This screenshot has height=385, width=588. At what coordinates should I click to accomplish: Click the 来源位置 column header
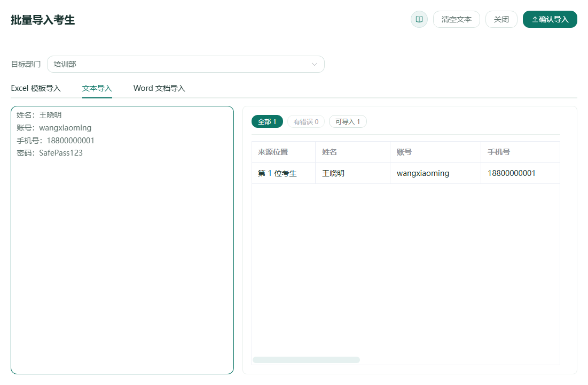tap(284, 152)
